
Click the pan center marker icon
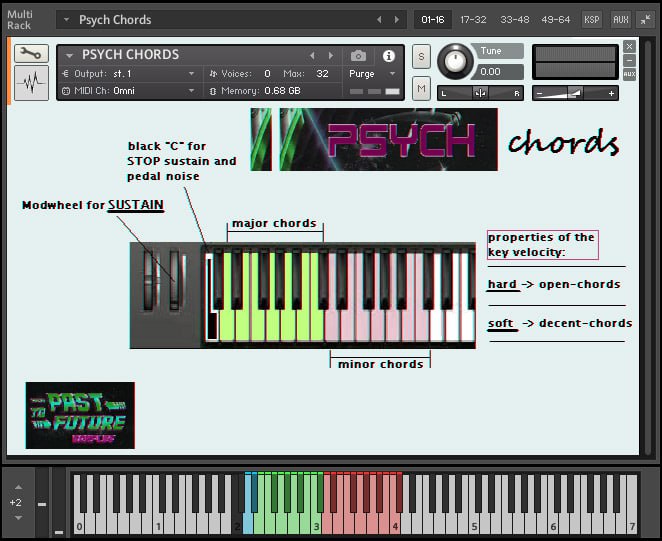pos(480,93)
